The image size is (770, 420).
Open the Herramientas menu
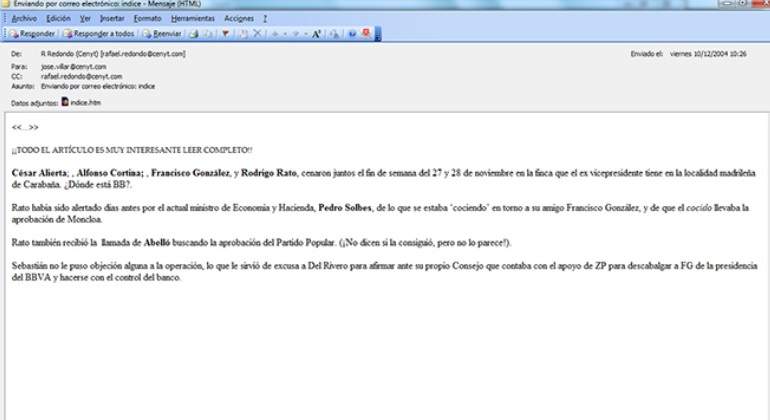coord(193,18)
